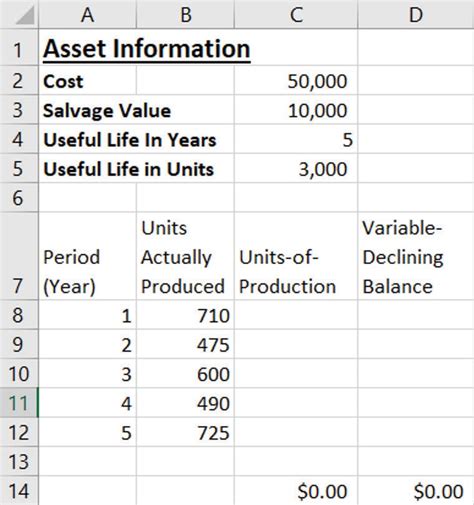Select empty Units-of-Production cell for year 1
The width and height of the screenshot is (474, 505).
pyautogui.click(x=296, y=315)
